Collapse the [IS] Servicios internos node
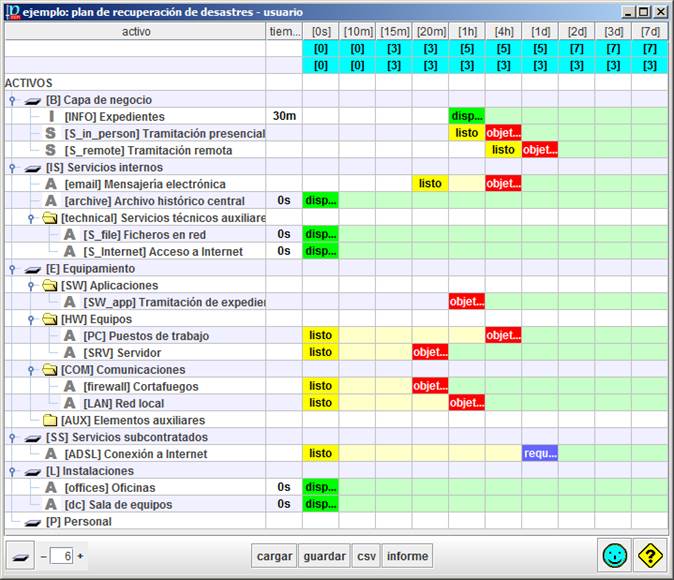Image resolution: width=674 pixels, height=580 pixels. click(x=11, y=168)
